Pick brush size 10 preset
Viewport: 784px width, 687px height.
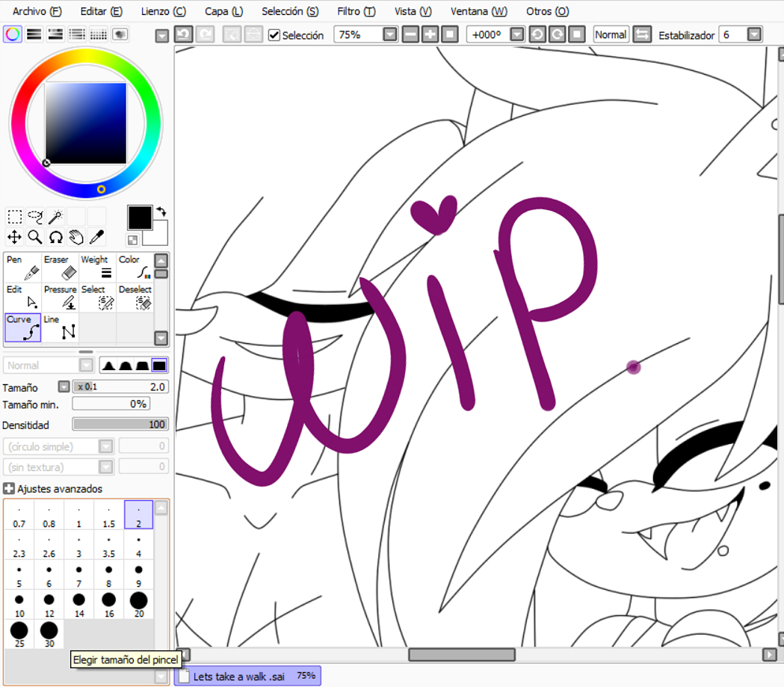tap(19, 605)
